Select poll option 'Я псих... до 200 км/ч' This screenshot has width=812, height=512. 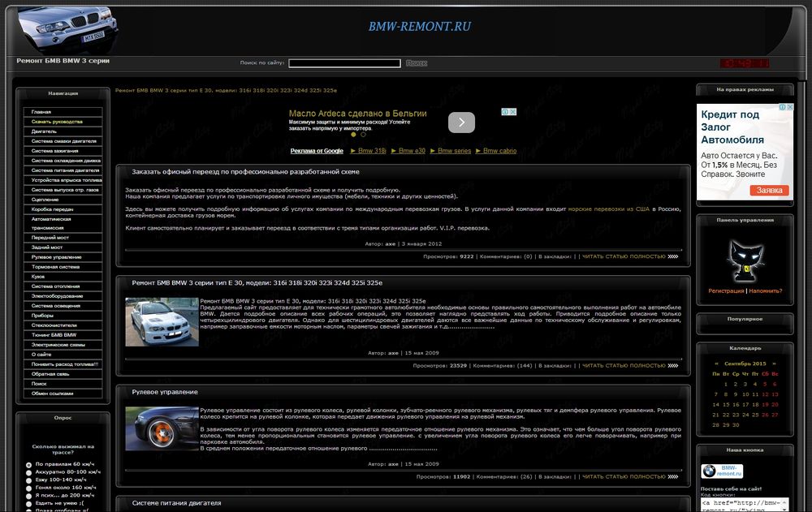(x=29, y=496)
